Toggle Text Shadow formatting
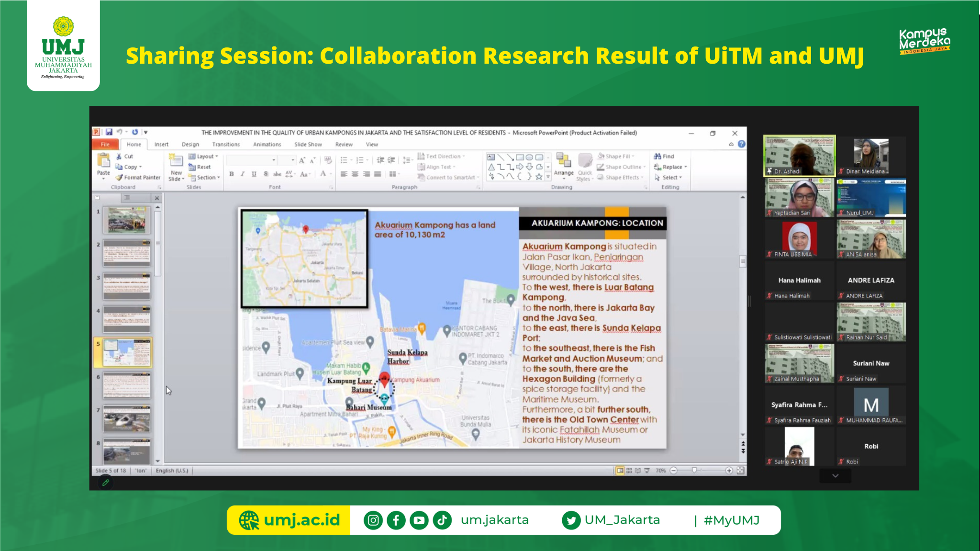 266,174
